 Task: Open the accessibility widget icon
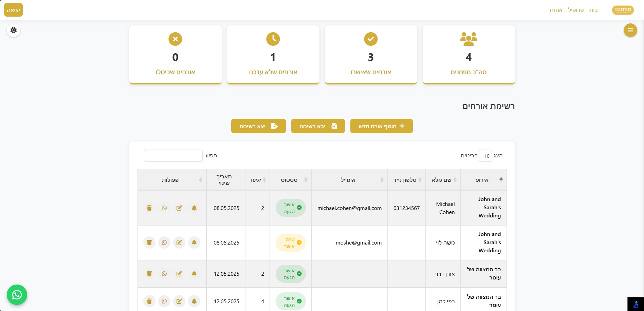pyautogui.click(x=636, y=304)
